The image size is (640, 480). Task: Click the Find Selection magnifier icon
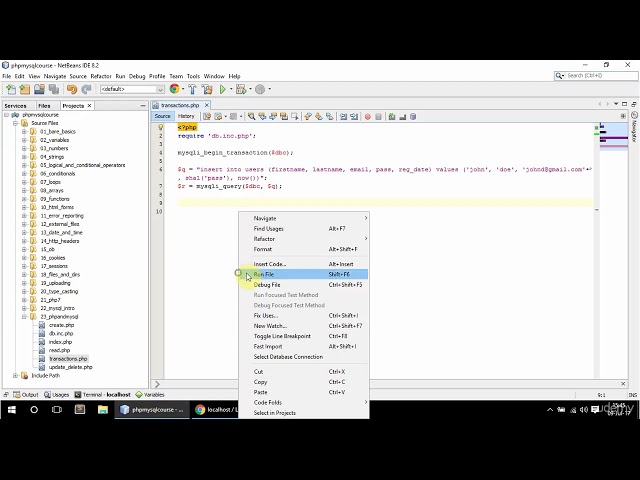click(x=251, y=117)
